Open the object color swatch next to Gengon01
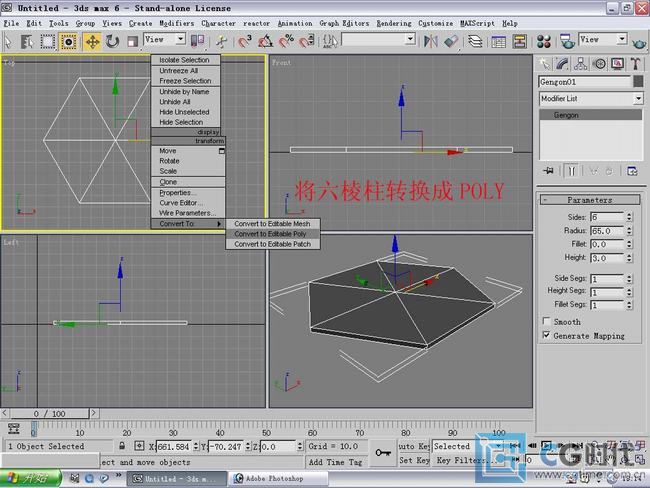The height and width of the screenshot is (488, 650). [x=638, y=82]
